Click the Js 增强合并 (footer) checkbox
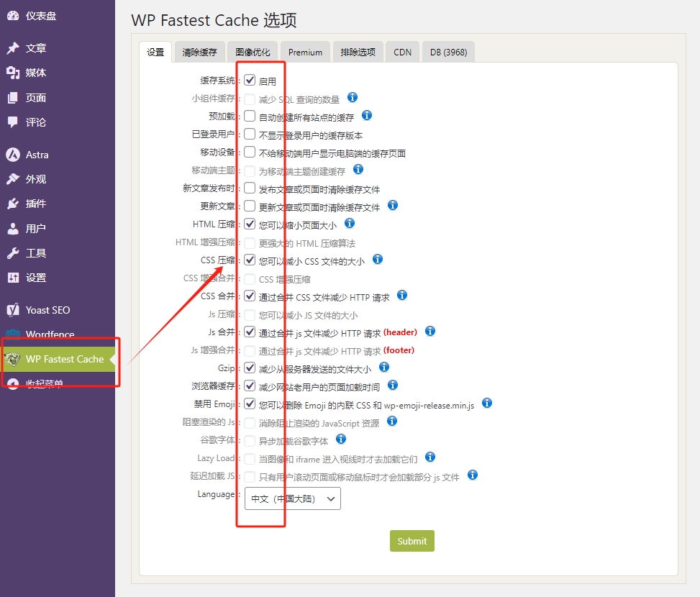700x597 pixels. pos(250,350)
